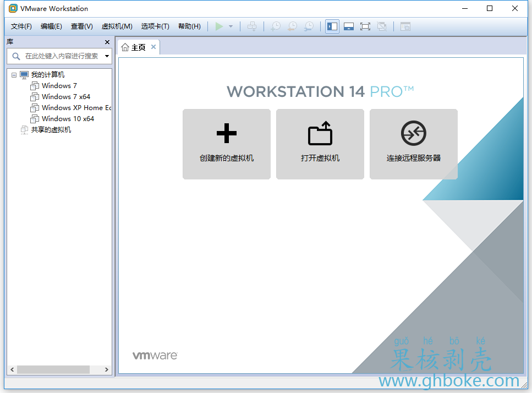The image size is (532, 393).
Task: Close the 主页 tab
Action: coord(153,47)
